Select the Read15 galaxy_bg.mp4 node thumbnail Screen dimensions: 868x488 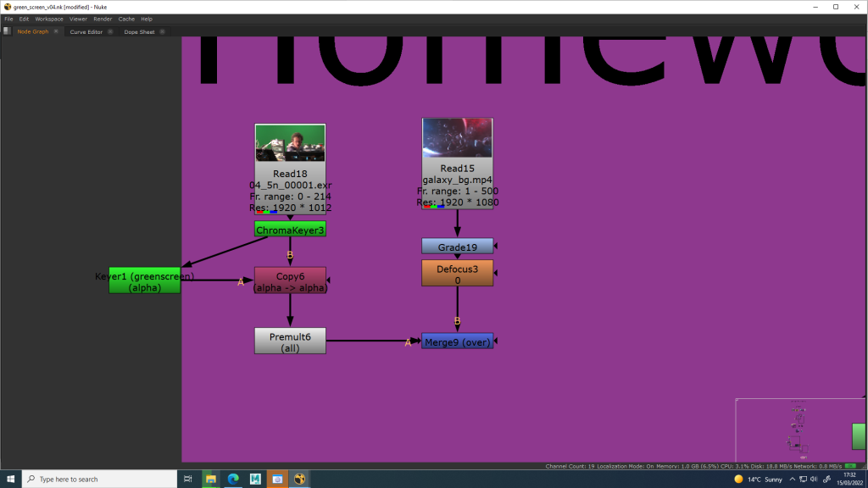(457, 138)
